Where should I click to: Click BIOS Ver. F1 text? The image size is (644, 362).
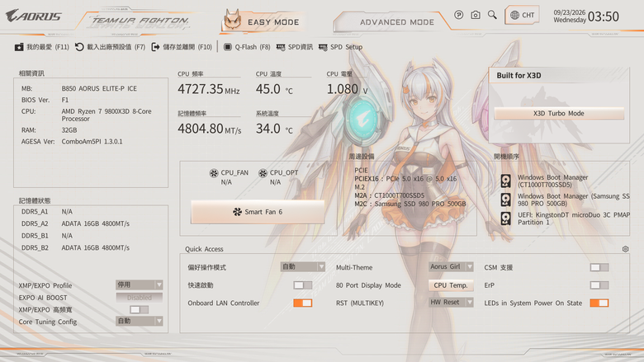coord(45,100)
